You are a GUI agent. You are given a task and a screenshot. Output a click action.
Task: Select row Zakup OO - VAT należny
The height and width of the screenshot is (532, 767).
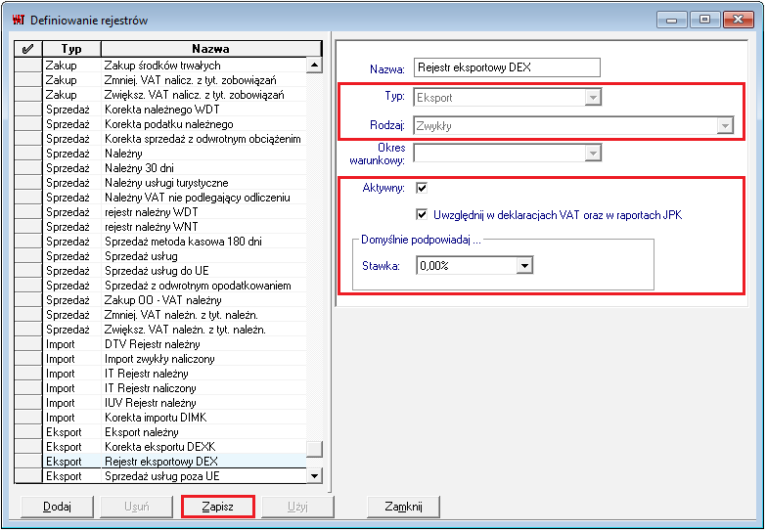coord(160,299)
